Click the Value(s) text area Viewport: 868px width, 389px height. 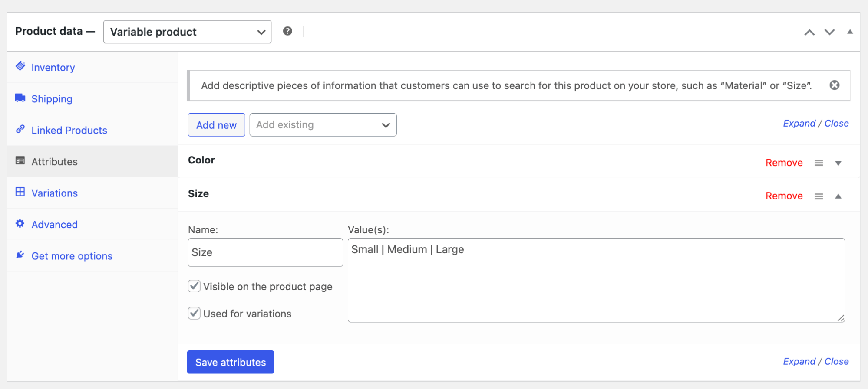pyautogui.click(x=596, y=280)
